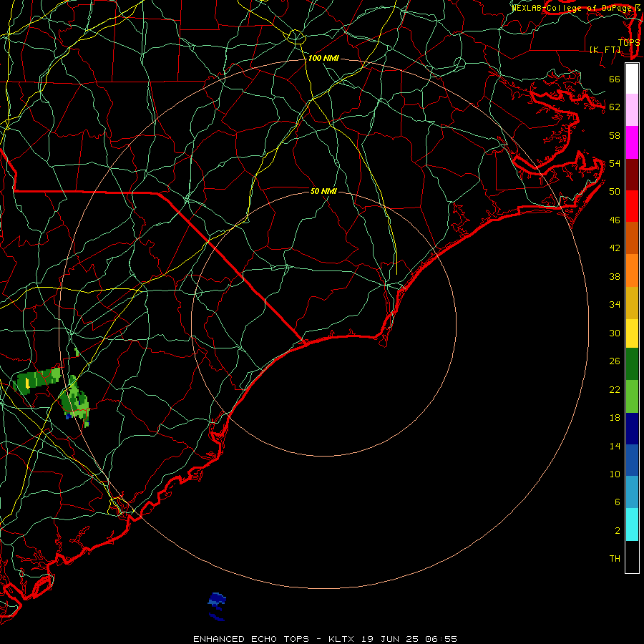Click the light pink 62 kft legend swatch
The height and width of the screenshot is (644, 644).
tap(632, 110)
